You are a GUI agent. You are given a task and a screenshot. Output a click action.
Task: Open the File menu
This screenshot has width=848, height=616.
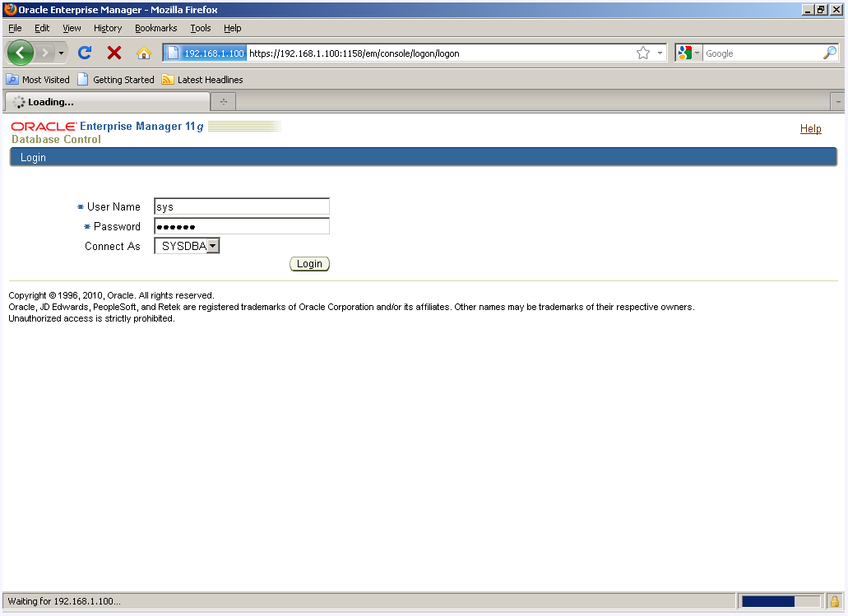click(x=15, y=28)
